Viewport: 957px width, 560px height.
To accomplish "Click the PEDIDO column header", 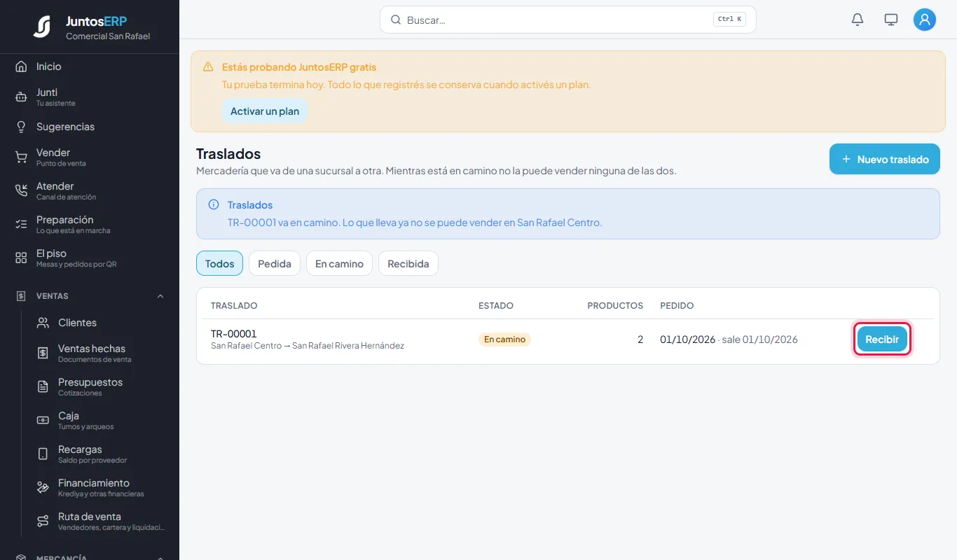I will [x=677, y=305].
